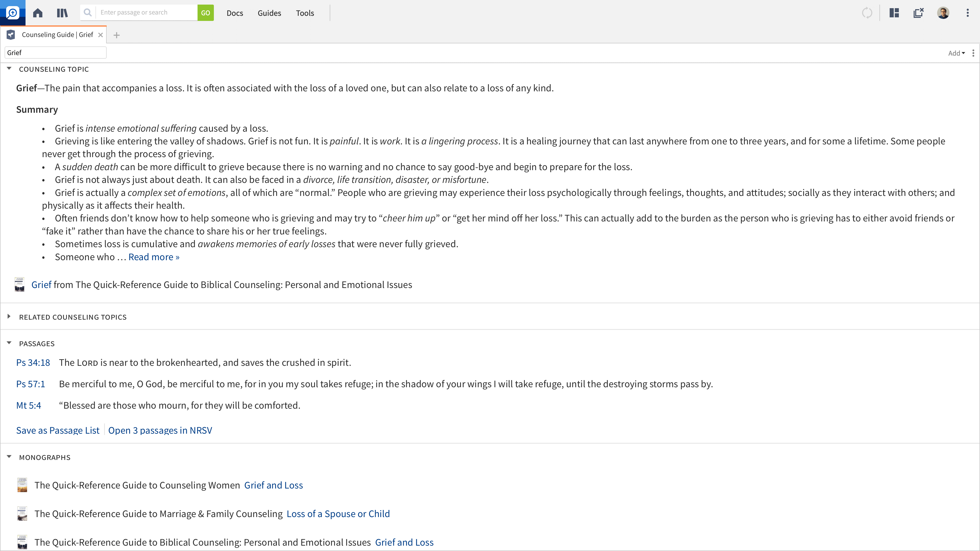Open the Grief source link

click(41, 285)
